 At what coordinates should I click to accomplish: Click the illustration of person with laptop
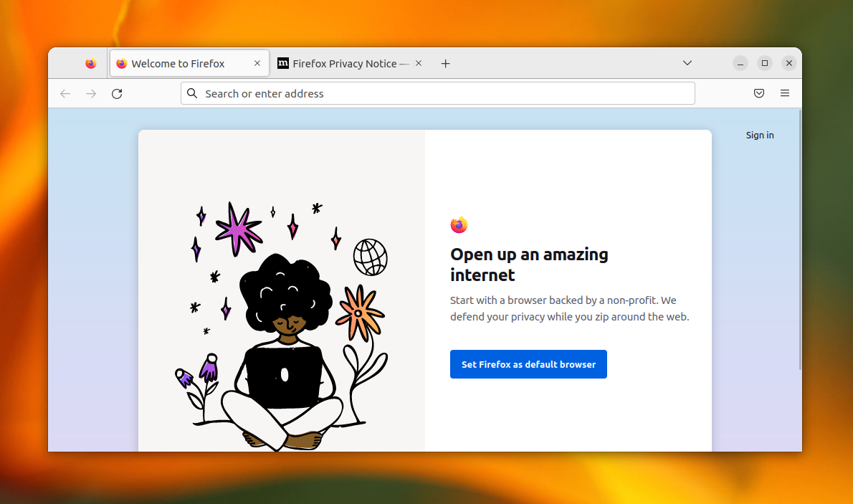(x=281, y=327)
